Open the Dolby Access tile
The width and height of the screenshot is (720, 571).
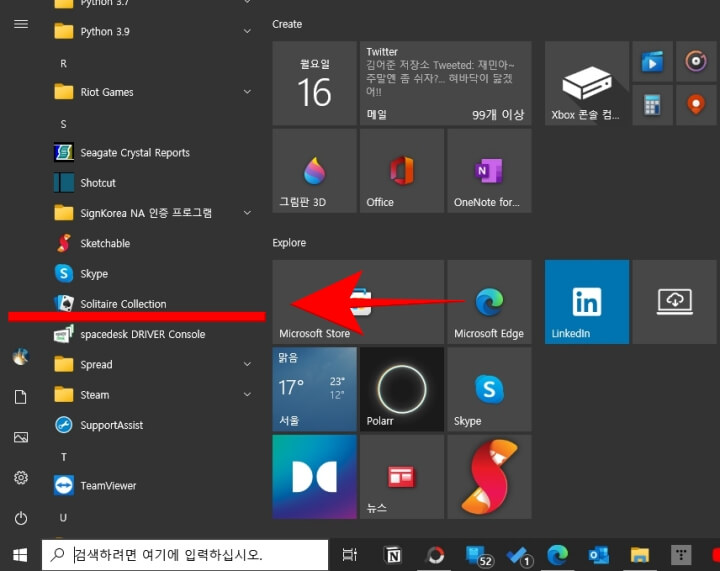pos(315,477)
